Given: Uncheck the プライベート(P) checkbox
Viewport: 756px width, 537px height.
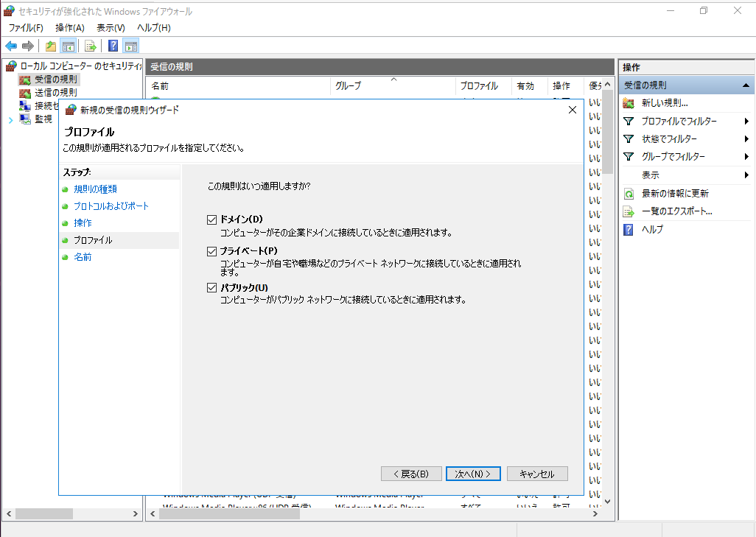Looking at the screenshot, I should coord(212,251).
